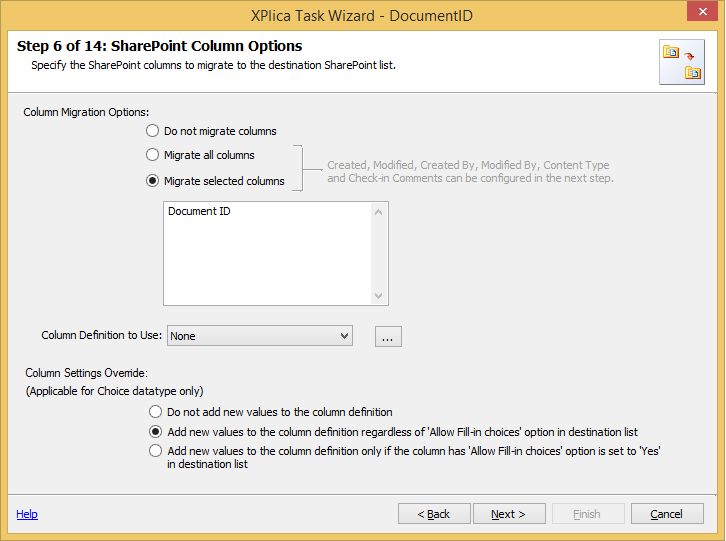Click the column list scroll up arrow
The width and height of the screenshot is (726, 541).
(378, 212)
